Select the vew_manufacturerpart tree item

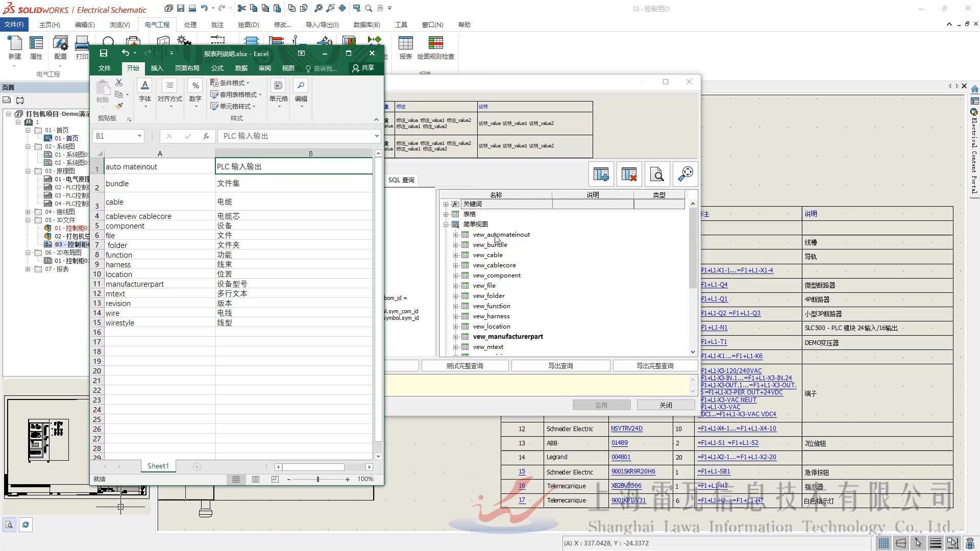[507, 337]
